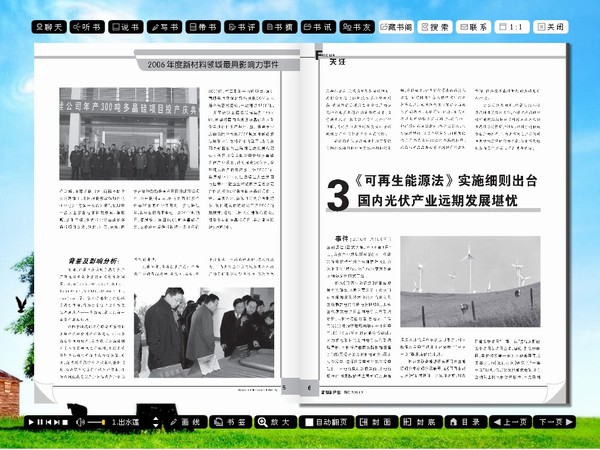Screen dimensions: 600x450
Task: Select the 借书 borrow-book button
Action: pos(203,27)
